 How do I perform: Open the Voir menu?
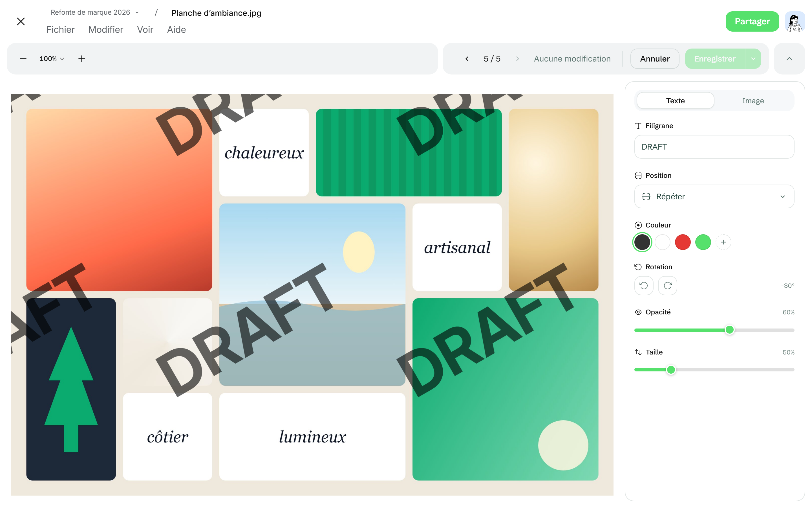tap(145, 30)
